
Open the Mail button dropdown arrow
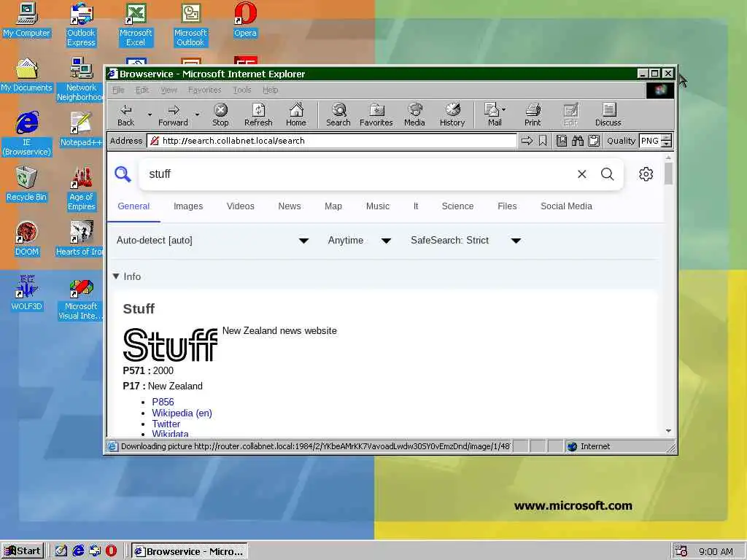[x=504, y=109]
